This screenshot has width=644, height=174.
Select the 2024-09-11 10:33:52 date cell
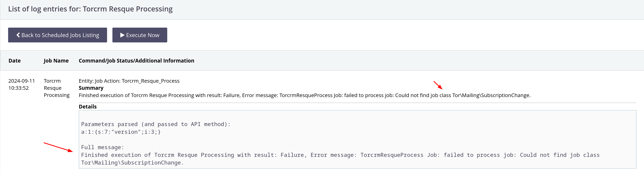click(22, 84)
